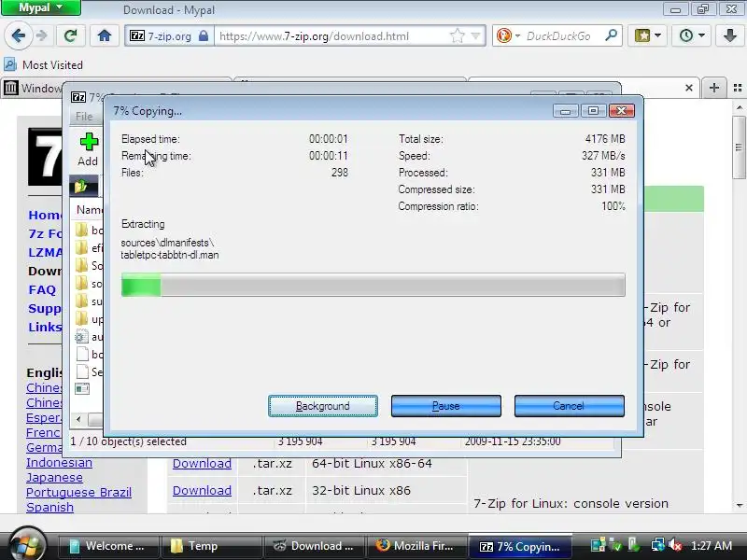This screenshot has width=747, height=560.
Task: Switch site language to Indonesian
Action: click(x=59, y=462)
